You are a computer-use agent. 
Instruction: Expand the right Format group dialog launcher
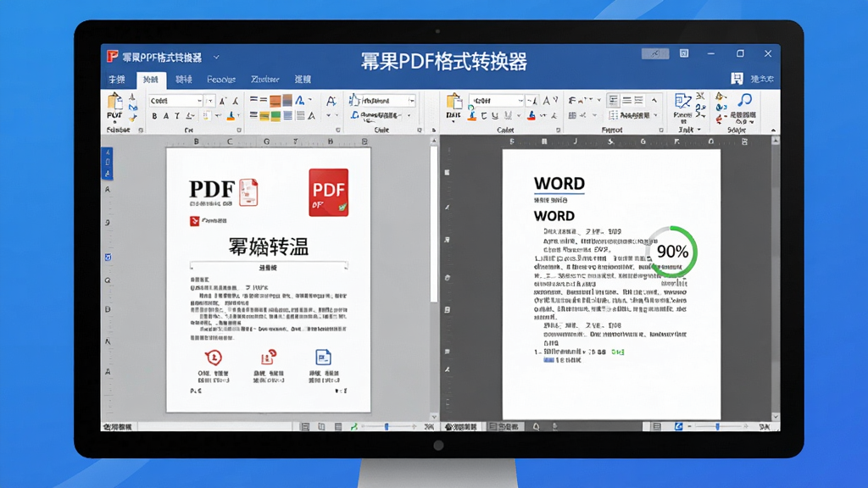661,130
